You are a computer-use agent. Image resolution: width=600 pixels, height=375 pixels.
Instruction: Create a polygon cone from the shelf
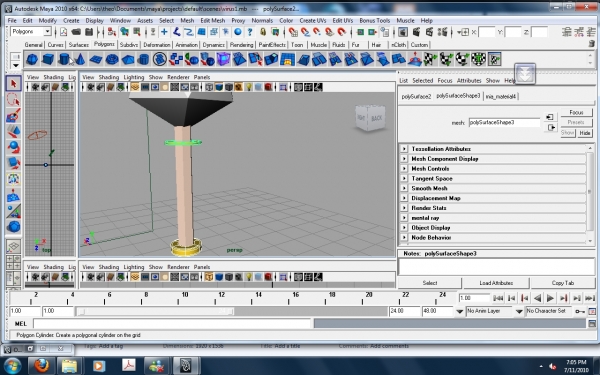tap(80, 59)
